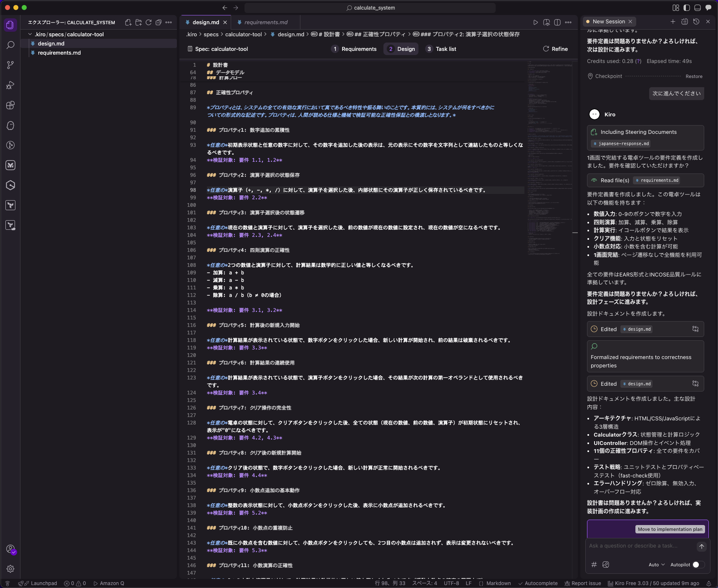Attach an image in the chat input
Screen dimensions: 718x588
point(606,565)
